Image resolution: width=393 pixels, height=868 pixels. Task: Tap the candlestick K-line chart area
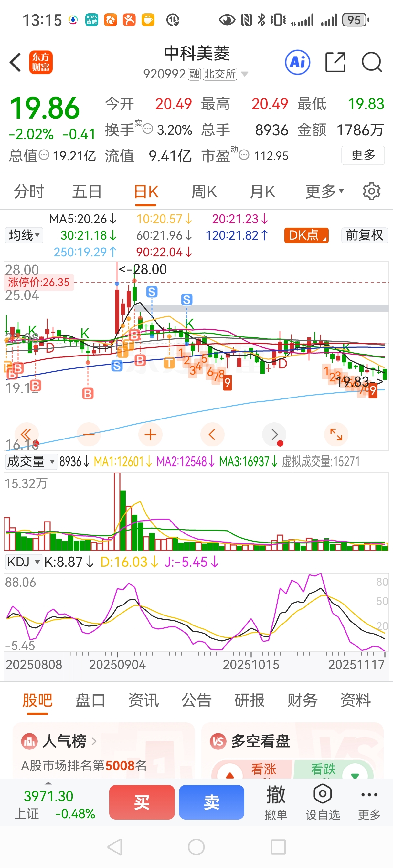coord(196,356)
